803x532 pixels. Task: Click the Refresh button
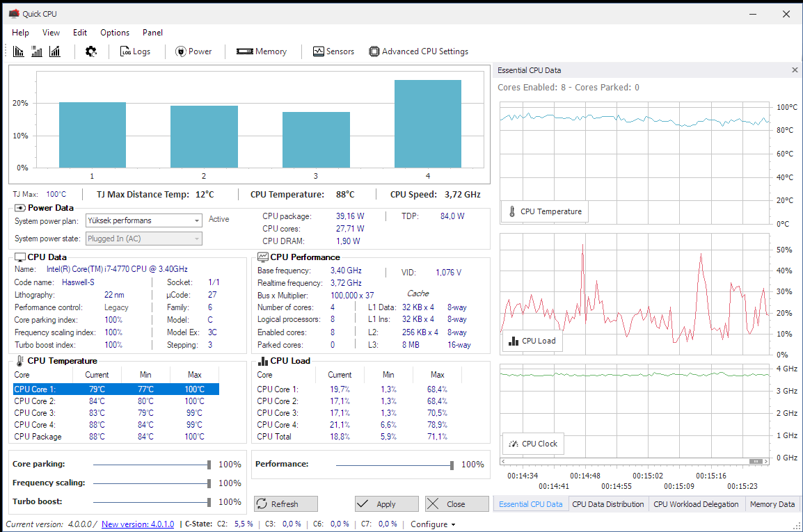pos(286,504)
